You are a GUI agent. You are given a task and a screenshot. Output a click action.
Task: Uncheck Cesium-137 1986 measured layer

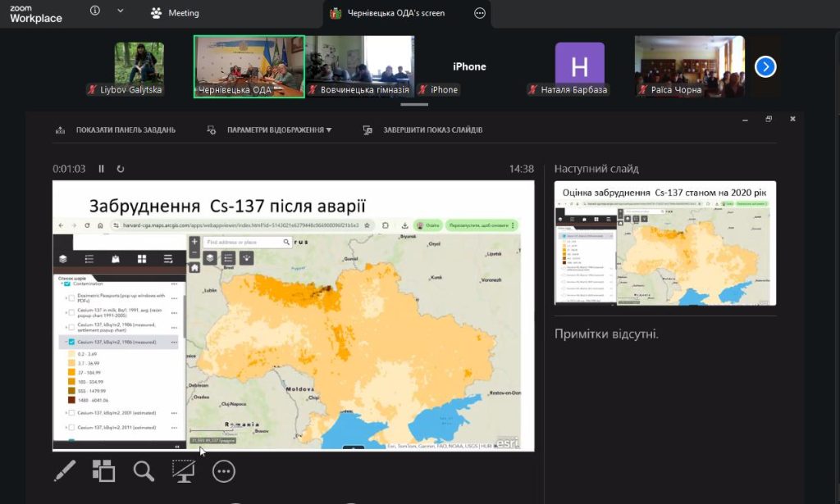coord(71,342)
